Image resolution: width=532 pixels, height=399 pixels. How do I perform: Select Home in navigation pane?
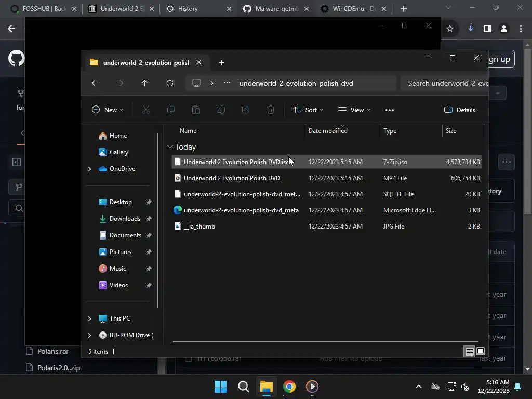(x=113, y=136)
